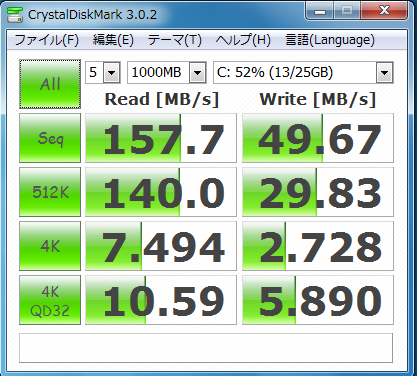Select the 4K QD32 read result 10.59
Viewport: 417px width, 376px height.
pos(161,300)
